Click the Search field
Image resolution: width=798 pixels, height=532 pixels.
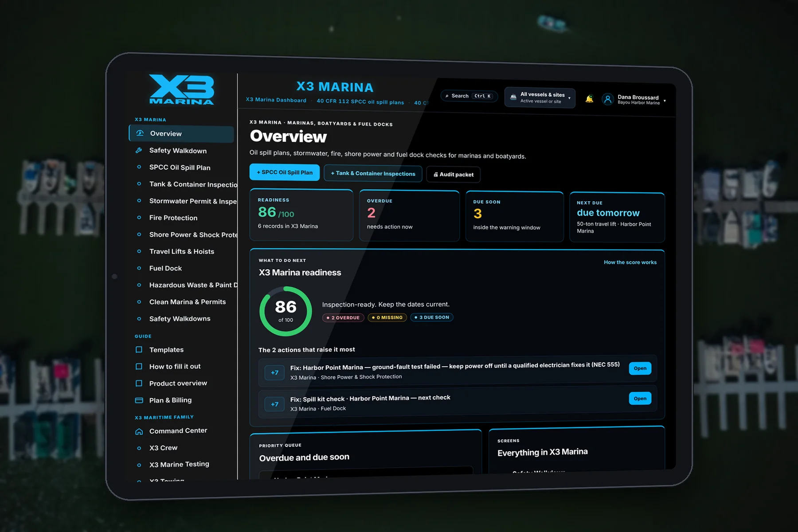click(469, 96)
